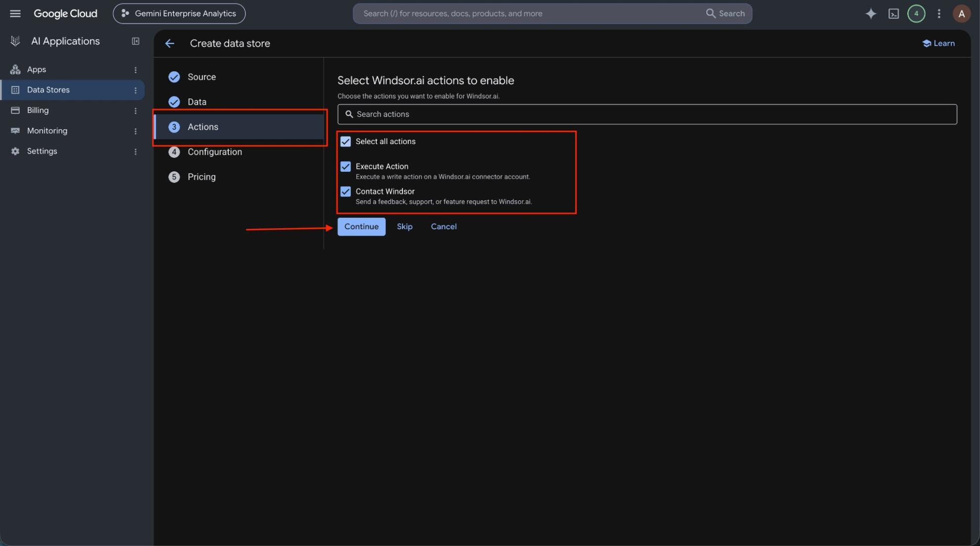Open the Learn panel link
This screenshot has width=980, height=546.
point(938,43)
